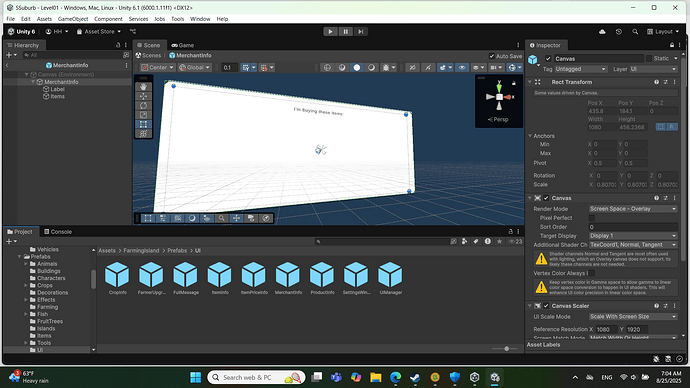Open Canvas component more options menu
This screenshot has height=388, width=690.
674,198
